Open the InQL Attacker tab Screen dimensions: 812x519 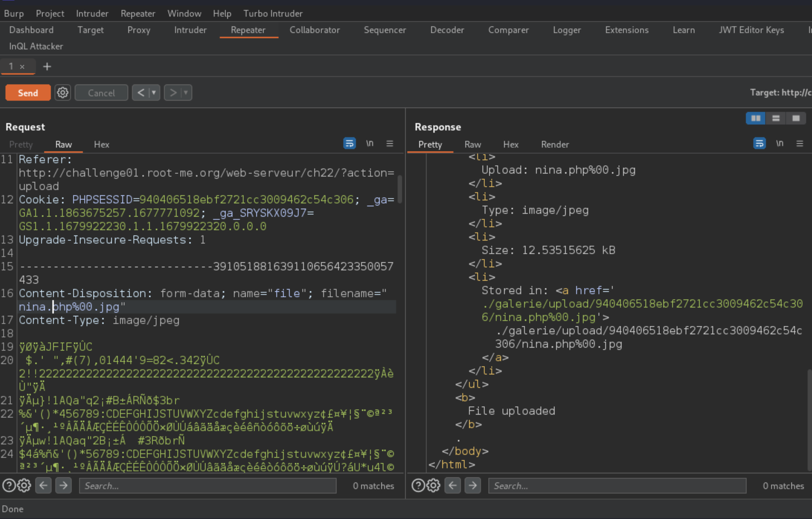[x=36, y=46]
